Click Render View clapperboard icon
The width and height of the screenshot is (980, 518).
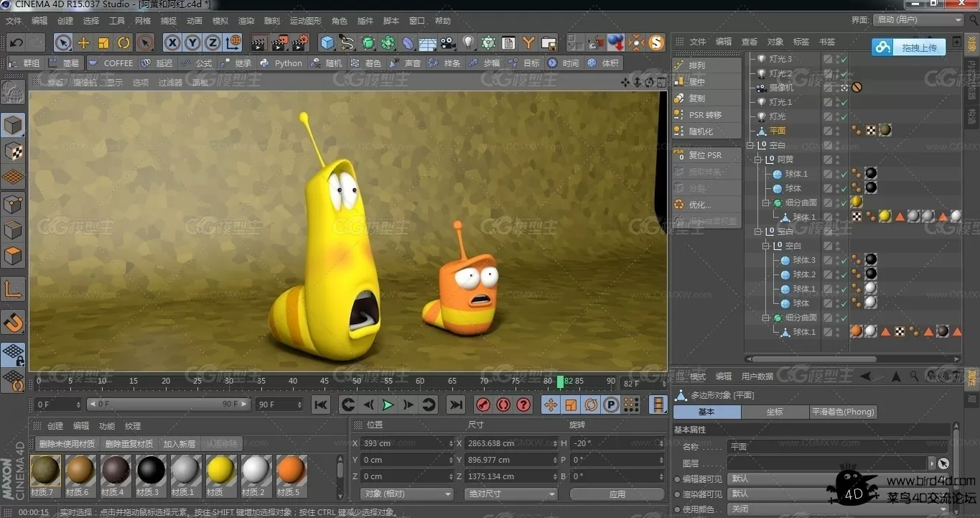click(258, 42)
